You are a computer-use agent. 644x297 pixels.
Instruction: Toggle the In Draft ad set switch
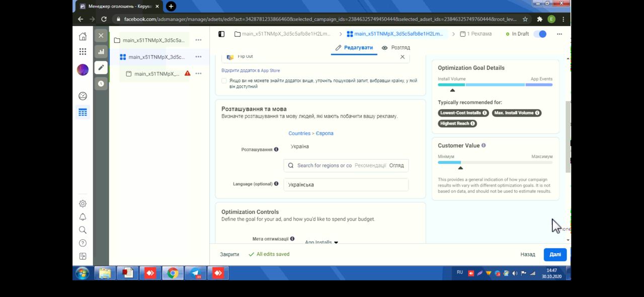(540, 34)
